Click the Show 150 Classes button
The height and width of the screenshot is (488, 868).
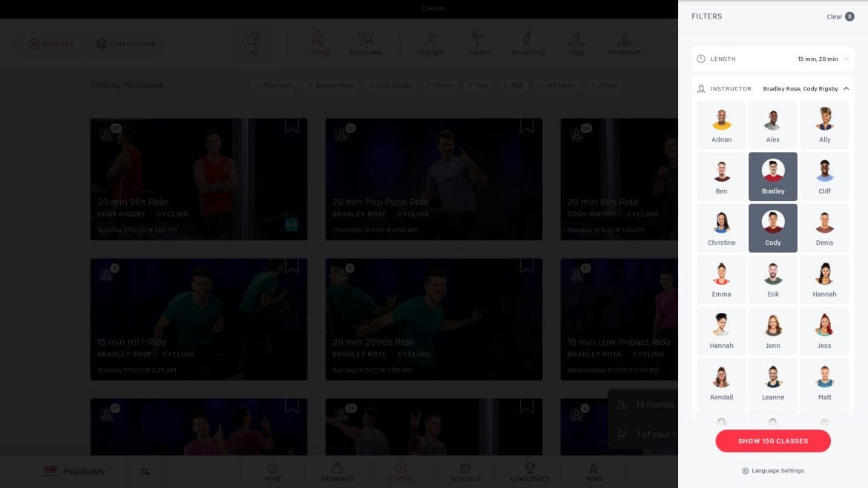[x=773, y=441]
